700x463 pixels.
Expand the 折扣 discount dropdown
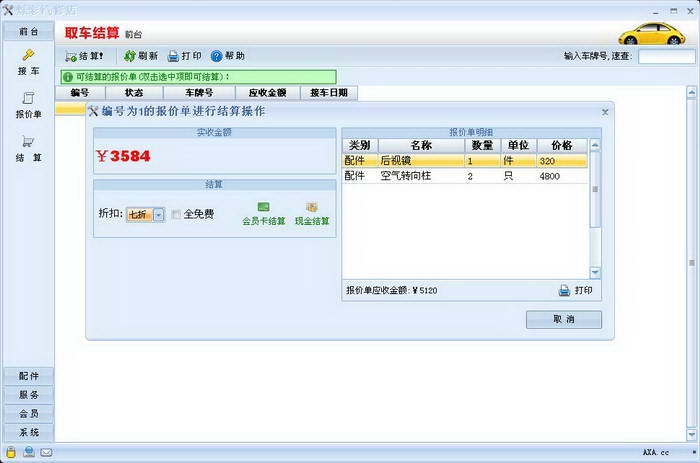point(159,215)
